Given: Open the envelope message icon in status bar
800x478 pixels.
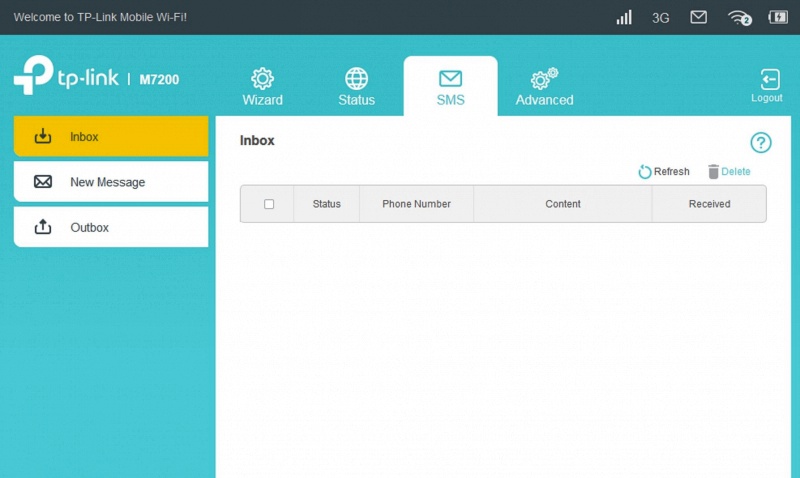Looking at the screenshot, I should (x=699, y=17).
